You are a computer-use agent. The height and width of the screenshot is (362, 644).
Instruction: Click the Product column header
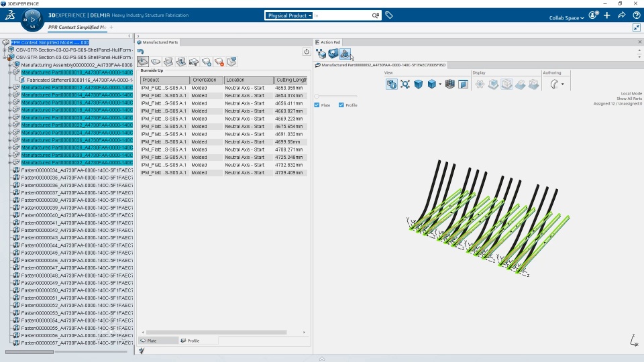[165, 80]
